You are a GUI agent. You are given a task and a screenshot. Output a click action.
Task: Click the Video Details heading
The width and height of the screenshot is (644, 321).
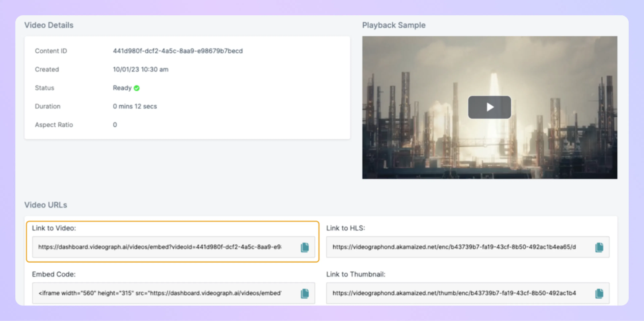coord(49,25)
